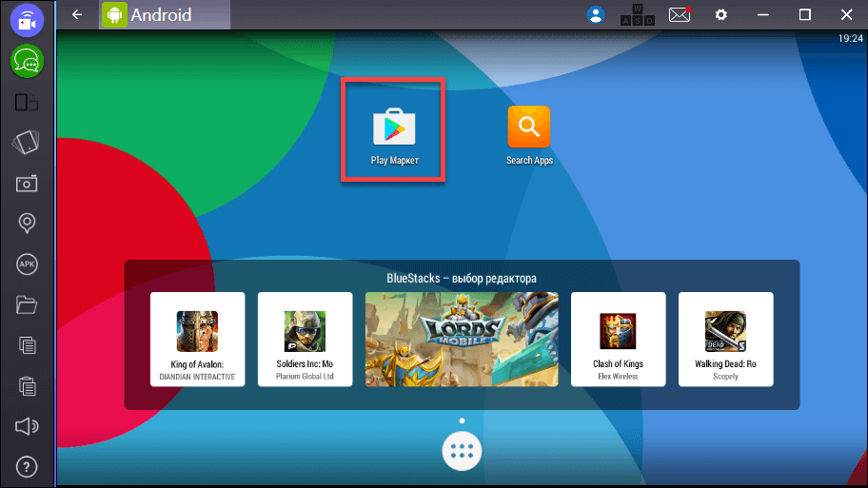Click the APK install icon

click(27, 264)
